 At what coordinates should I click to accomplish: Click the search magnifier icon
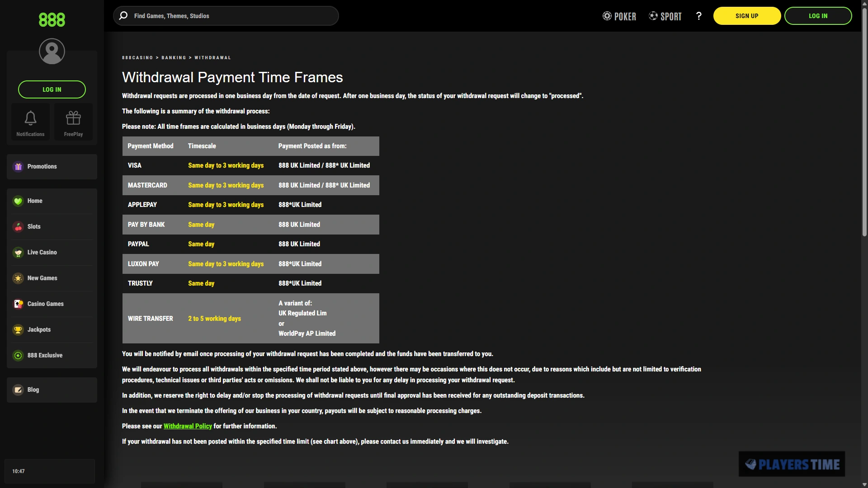click(123, 16)
